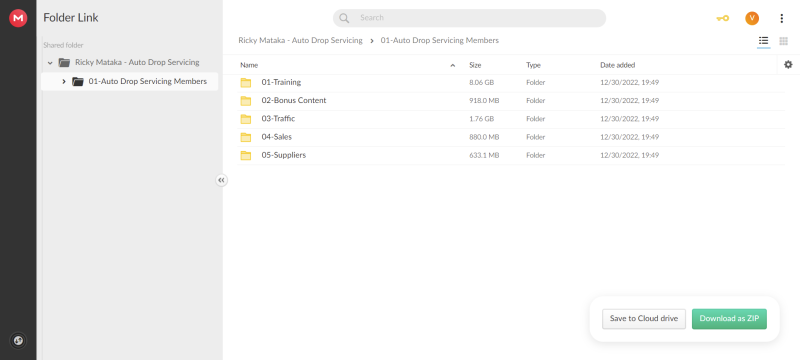Open the 01-Training folder name
Viewport: 800px width, 360px height.
point(281,82)
